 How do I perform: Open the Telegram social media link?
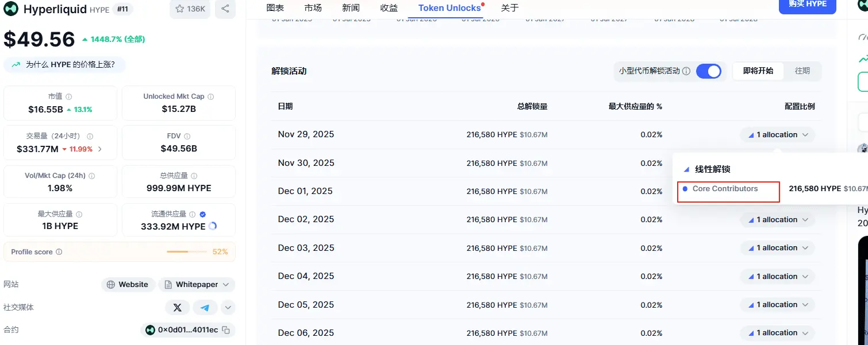[205, 308]
